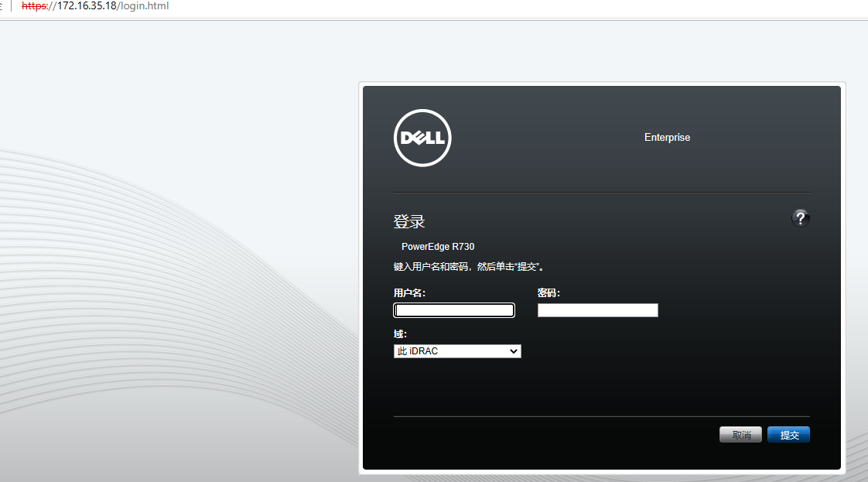
Task: Click the 提交 submit button
Action: coord(788,435)
